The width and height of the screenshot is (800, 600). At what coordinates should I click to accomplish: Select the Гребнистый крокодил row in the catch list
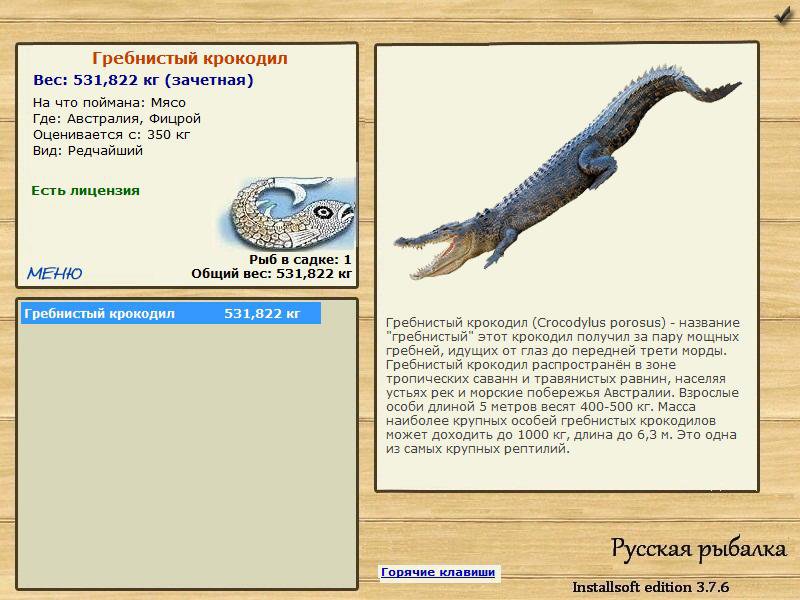click(x=171, y=313)
